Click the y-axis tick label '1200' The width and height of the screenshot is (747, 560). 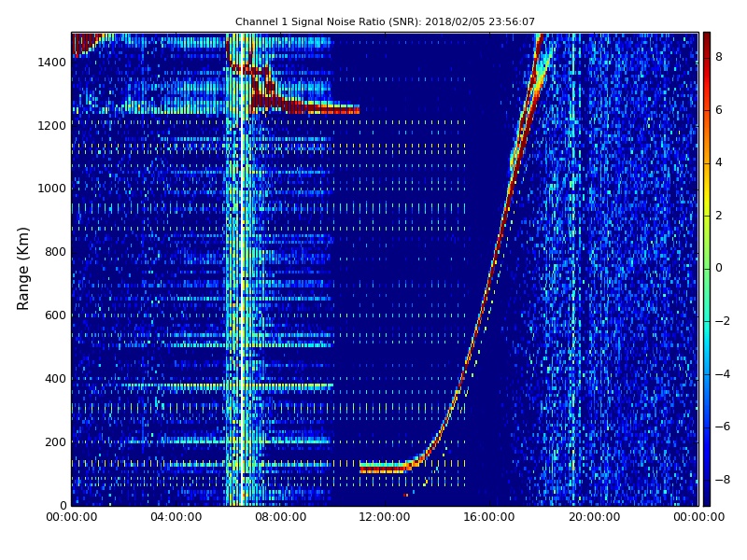coord(51,126)
